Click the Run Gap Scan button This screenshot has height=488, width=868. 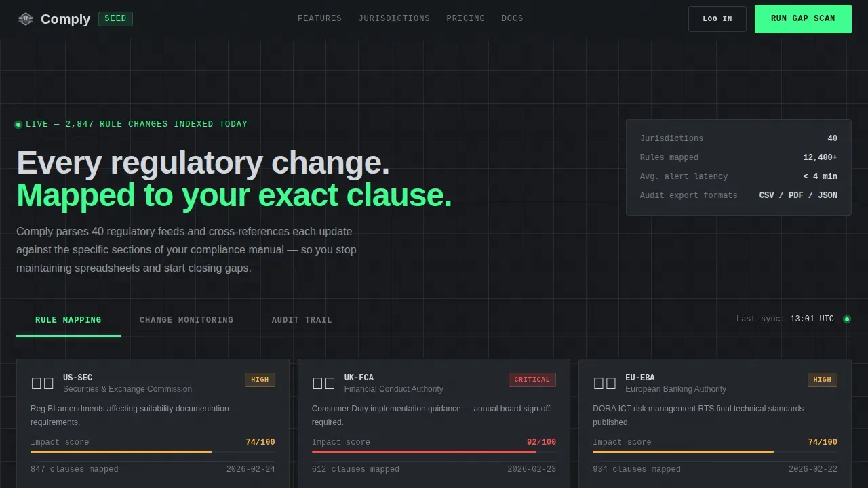[803, 19]
